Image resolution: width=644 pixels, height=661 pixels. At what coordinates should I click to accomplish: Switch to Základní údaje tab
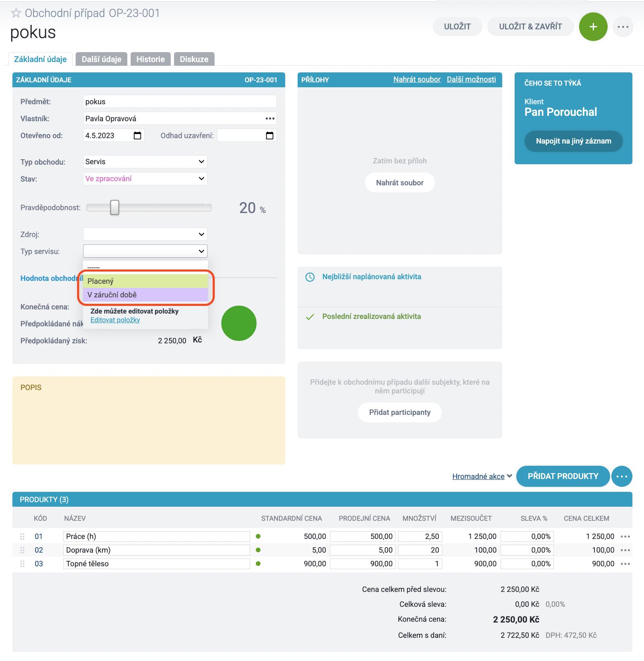click(40, 59)
